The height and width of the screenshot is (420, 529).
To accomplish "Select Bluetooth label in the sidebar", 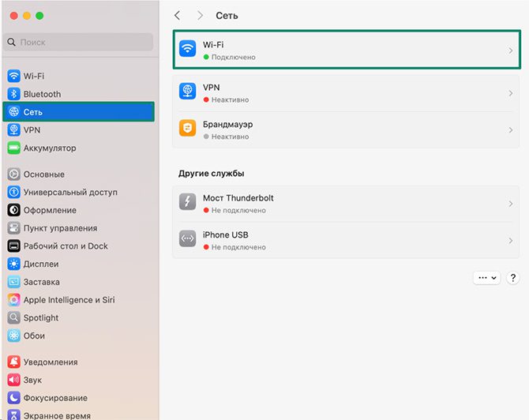I will coord(42,94).
